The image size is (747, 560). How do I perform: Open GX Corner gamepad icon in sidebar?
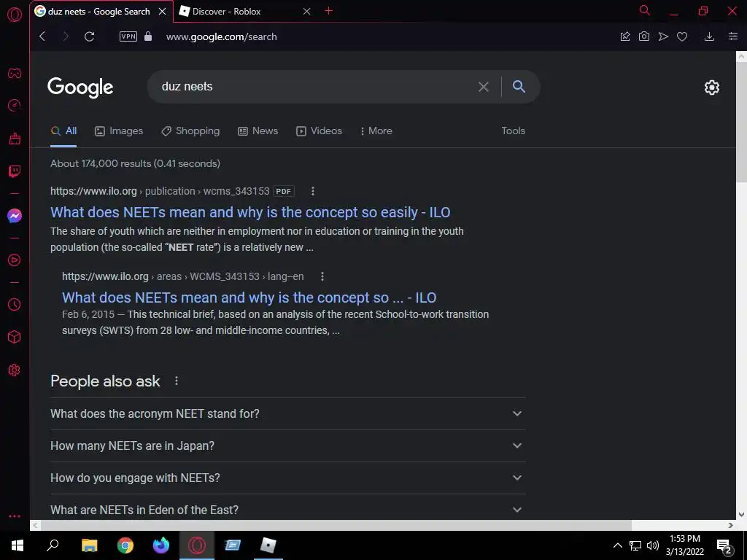click(15, 74)
